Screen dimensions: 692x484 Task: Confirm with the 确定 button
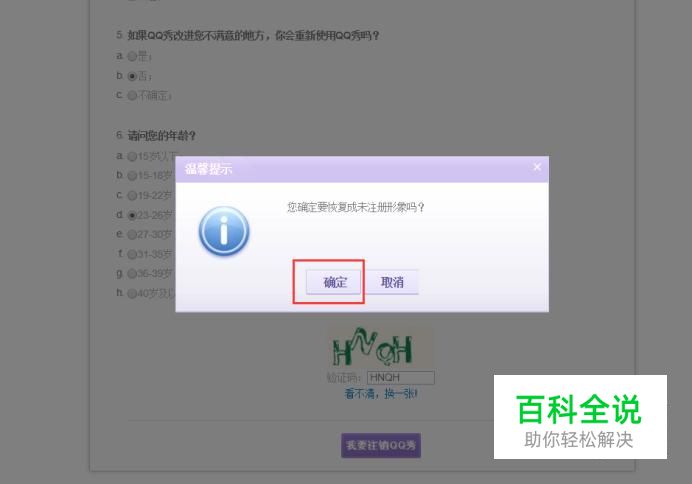pyautogui.click(x=334, y=282)
